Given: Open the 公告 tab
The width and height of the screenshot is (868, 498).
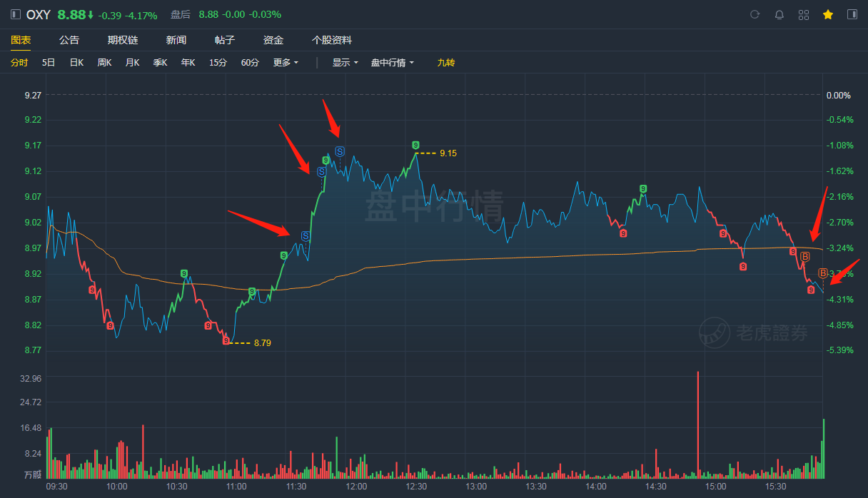Looking at the screenshot, I should [x=69, y=40].
